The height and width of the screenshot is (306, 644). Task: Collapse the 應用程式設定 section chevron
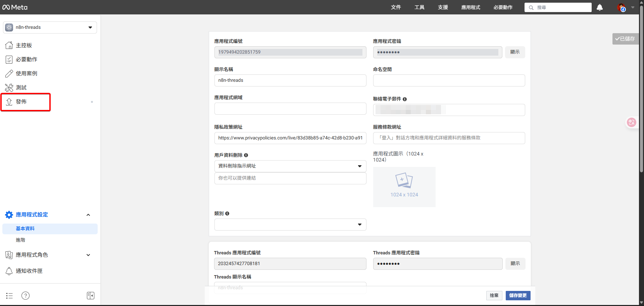tap(88, 215)
